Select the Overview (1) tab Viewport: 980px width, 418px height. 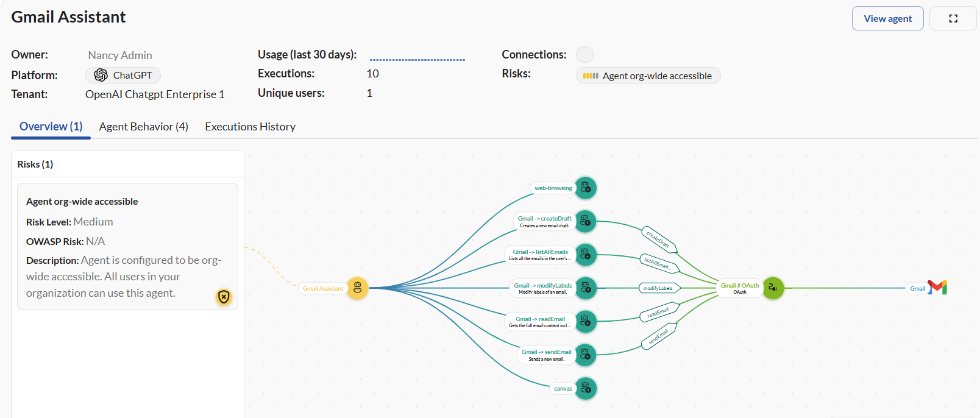click(51, 127)
